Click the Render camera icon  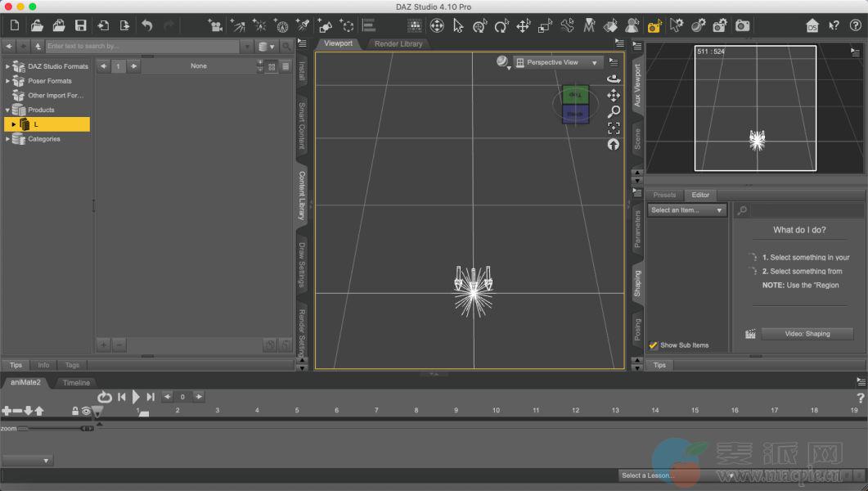742,26
